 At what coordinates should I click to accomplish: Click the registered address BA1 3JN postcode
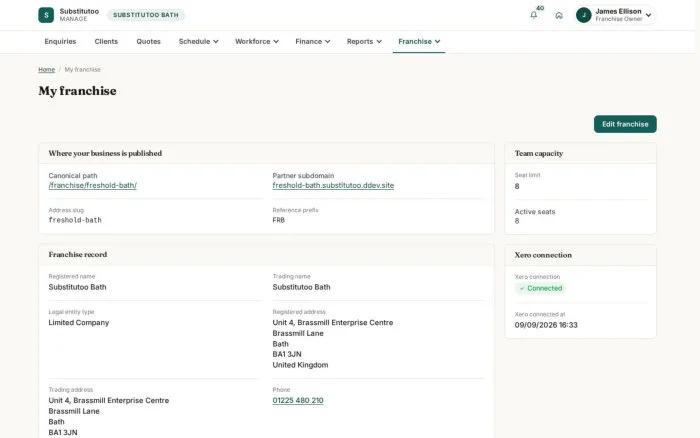coord(287,354)
